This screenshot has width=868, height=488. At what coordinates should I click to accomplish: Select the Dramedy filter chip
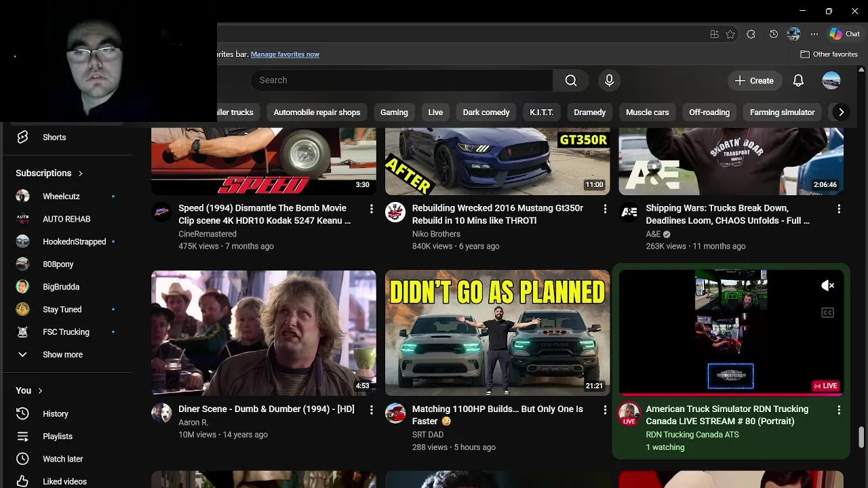(589, 113)
